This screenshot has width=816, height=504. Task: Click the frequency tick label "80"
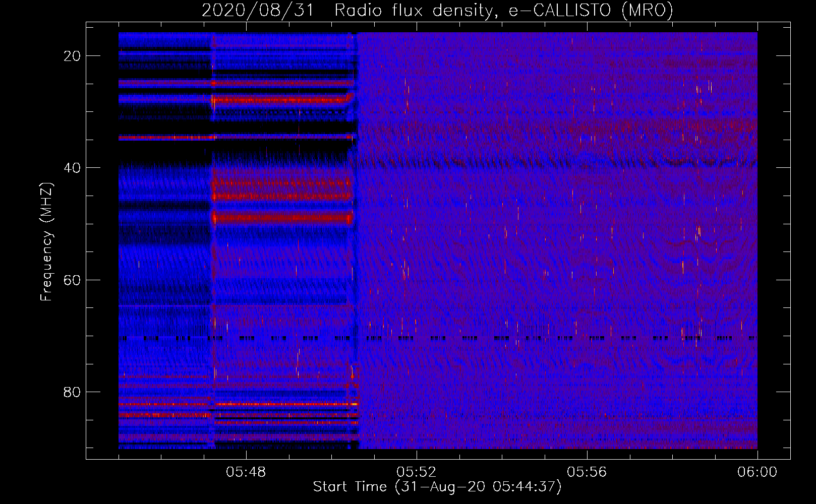coord(72,392)
